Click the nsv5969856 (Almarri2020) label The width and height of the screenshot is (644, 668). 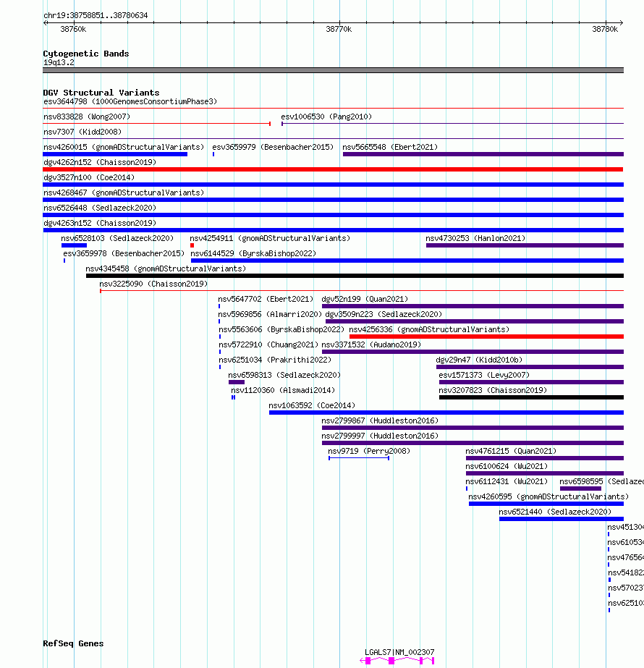tap(270, 314)
